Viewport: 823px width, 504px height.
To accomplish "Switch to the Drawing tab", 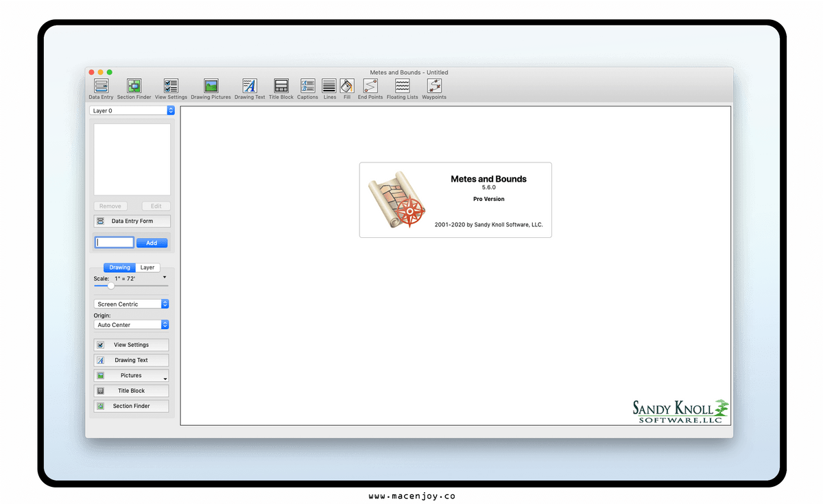I will [x=119, y=267].
